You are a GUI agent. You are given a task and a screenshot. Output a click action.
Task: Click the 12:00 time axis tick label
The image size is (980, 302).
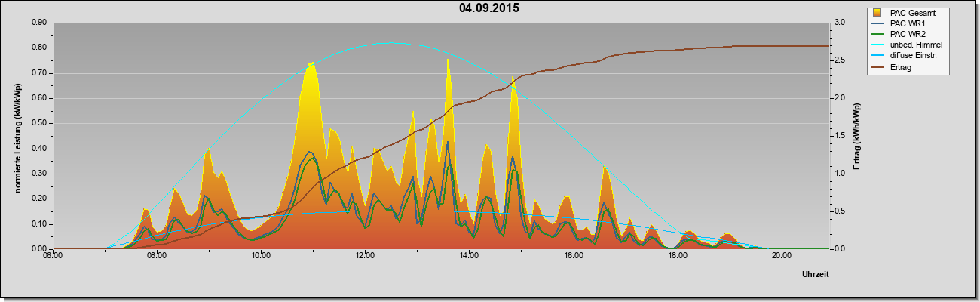coord(365,255)
